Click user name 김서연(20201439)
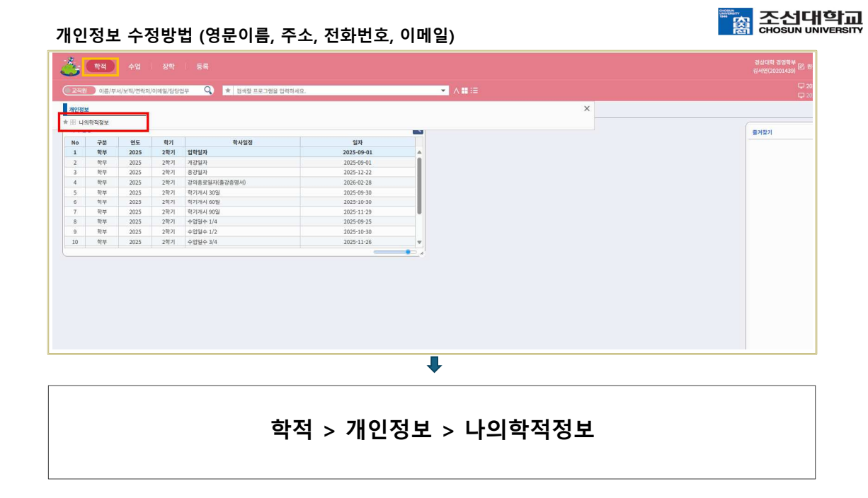 pos(775,71)
